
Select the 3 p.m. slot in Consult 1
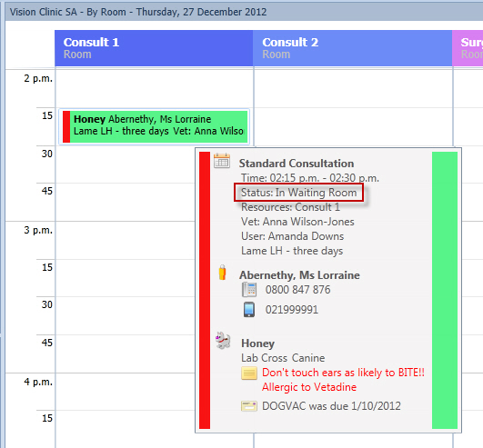(x=125, y=240)
